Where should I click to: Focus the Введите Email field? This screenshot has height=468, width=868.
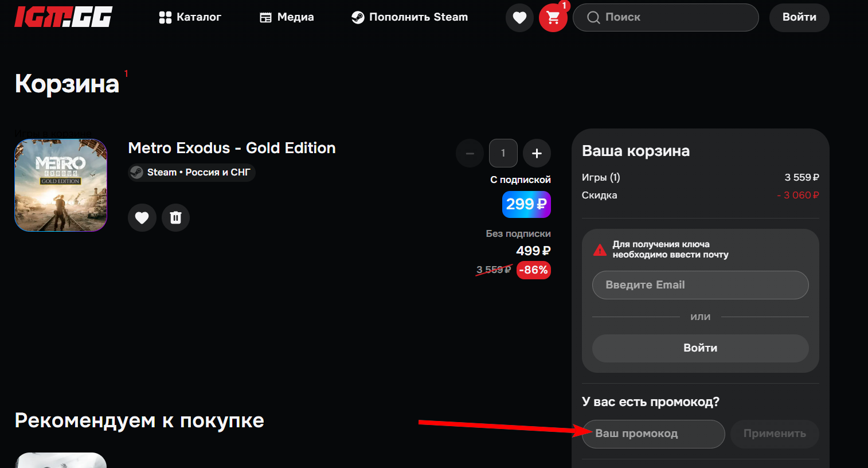pyautogui.click(x=700, y=285)
